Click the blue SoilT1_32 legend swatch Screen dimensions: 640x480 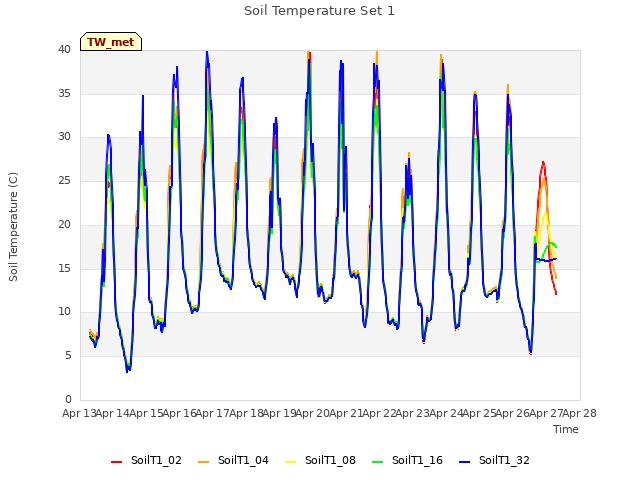pos(464,462)
